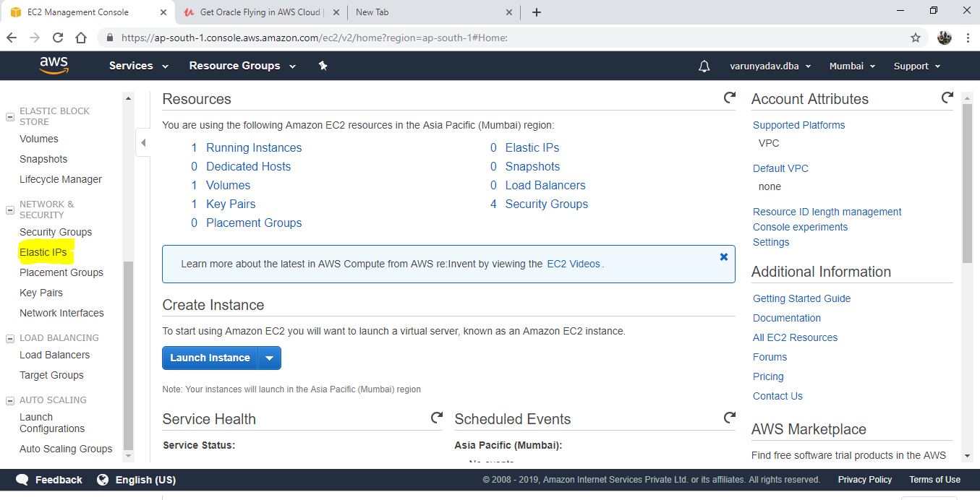Go to browser home page icon
This screenshot has width=980, height=500.
tap(81, 38)
